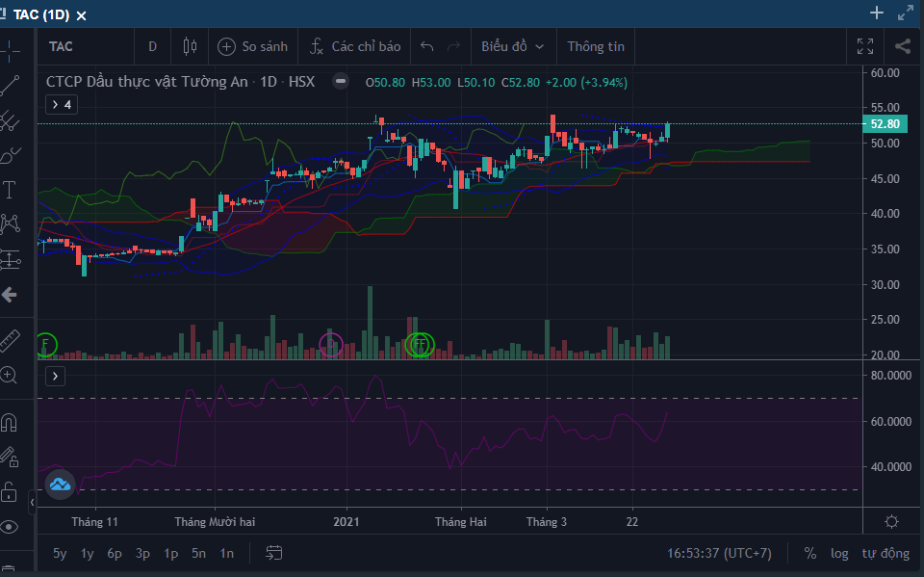Screen dimensions: 924x577
Task: Select the trend line drawing tool
Action: (x=10, y=85)
